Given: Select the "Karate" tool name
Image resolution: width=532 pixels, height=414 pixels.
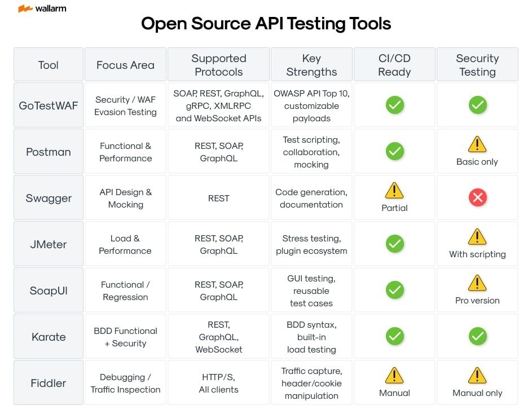Looking at the screenshot, I should coord(49,337).
